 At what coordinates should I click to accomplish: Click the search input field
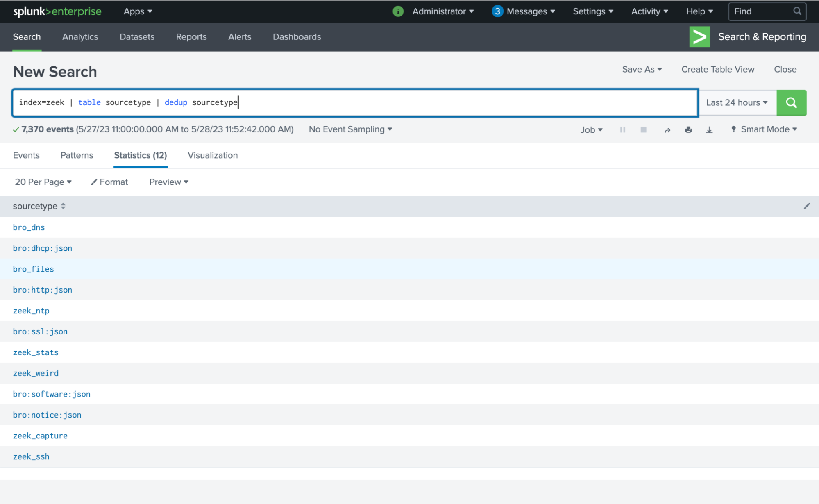356,102
